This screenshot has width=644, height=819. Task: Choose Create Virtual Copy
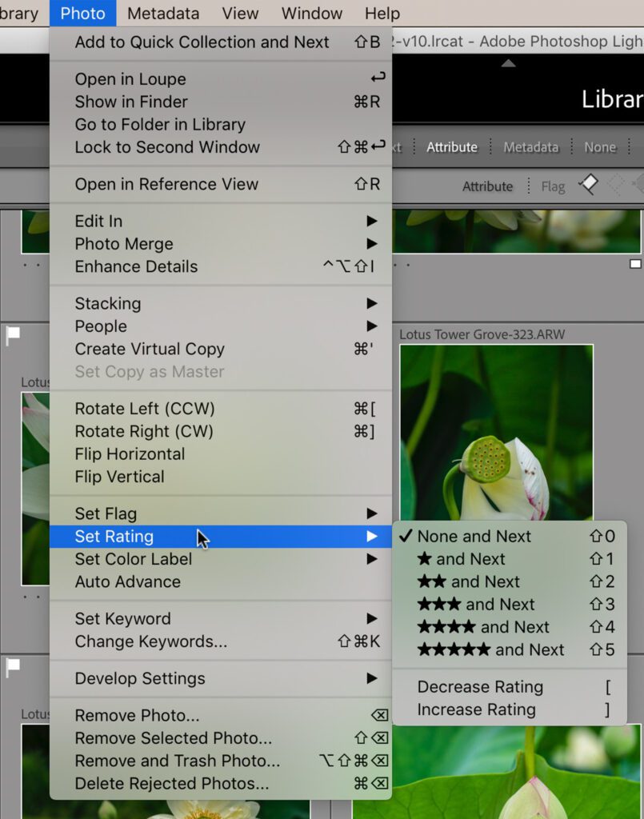[150, 349]
